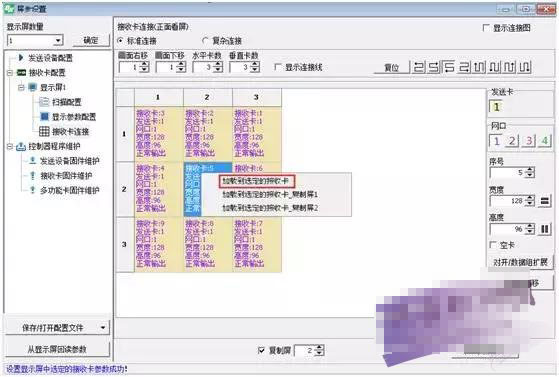
Task: Collapse the 接收卡配置 tree node
Action: pos(10,73)
